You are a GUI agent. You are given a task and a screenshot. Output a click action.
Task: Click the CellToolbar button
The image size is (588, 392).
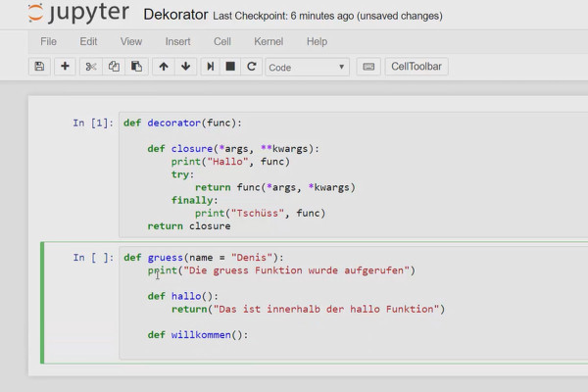[416, 67]
